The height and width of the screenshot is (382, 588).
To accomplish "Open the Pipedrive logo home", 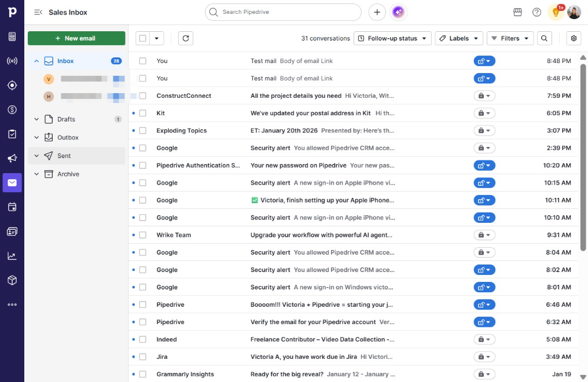I will (12, 12).
